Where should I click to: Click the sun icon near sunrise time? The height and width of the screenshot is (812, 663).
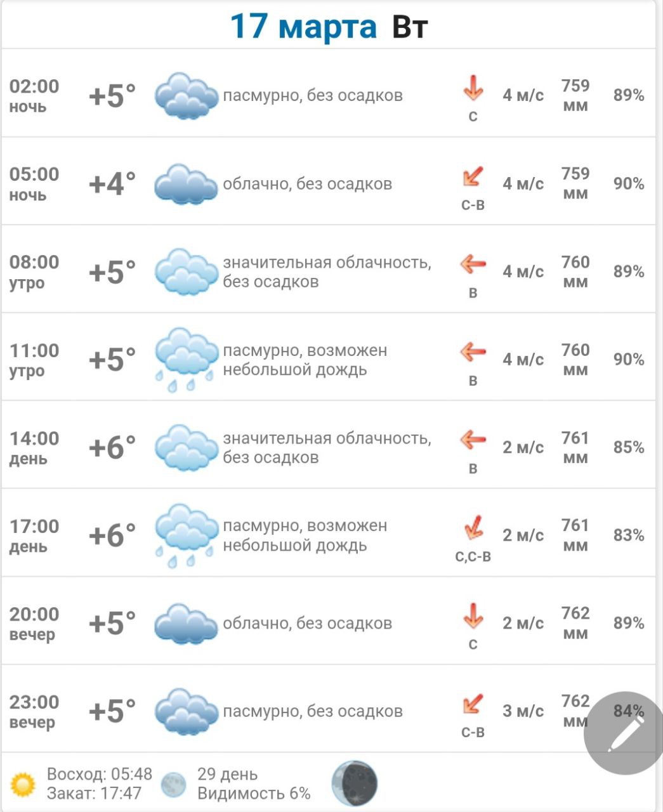tap(23, 784)
